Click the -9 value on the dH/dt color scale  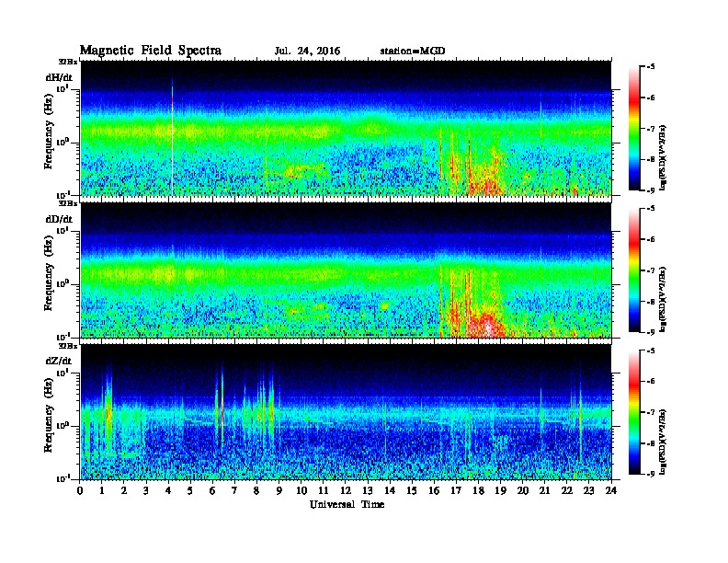[x=650, y=190]
